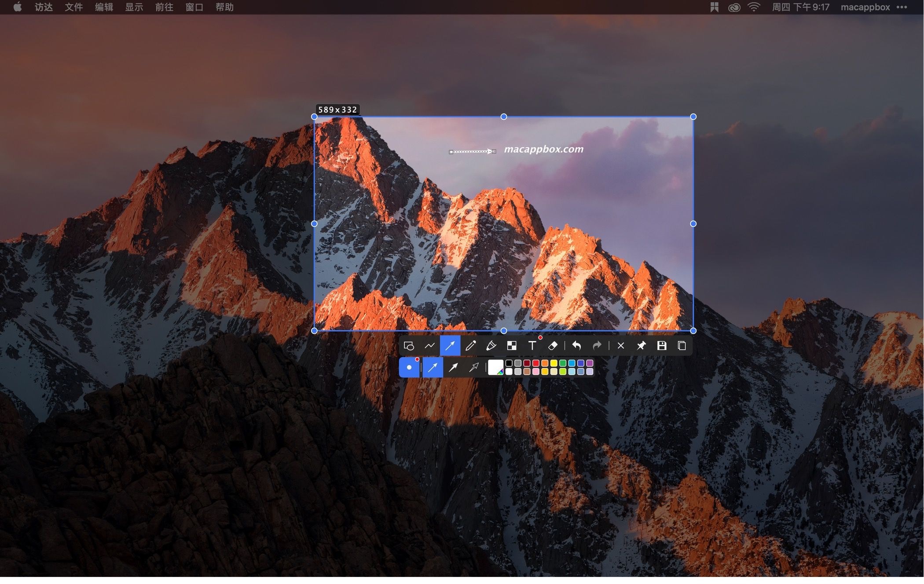Toggle the line thickness dot selector
The height and width of the screenshot is (584, 924).
coord(409,368)
